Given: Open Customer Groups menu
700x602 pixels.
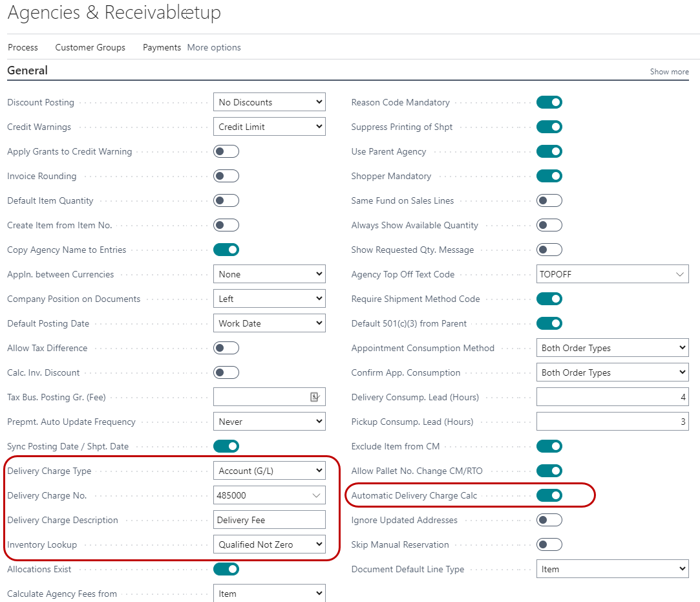Looking at the screenshot, I should click(x=90, y=47).
